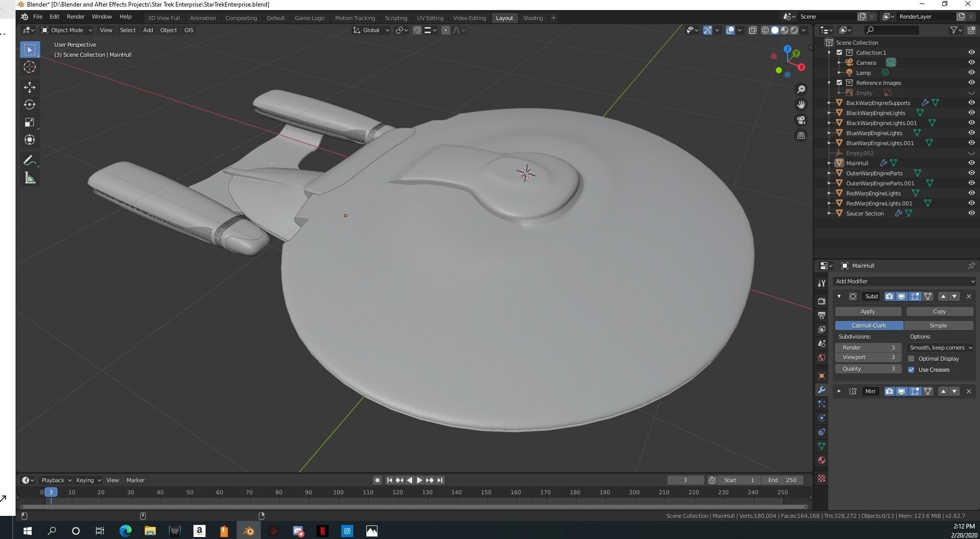Open the Output properties tab
The width and height of the screenshot is (980, 539).
pyautogui.click(x=822, y=315)
